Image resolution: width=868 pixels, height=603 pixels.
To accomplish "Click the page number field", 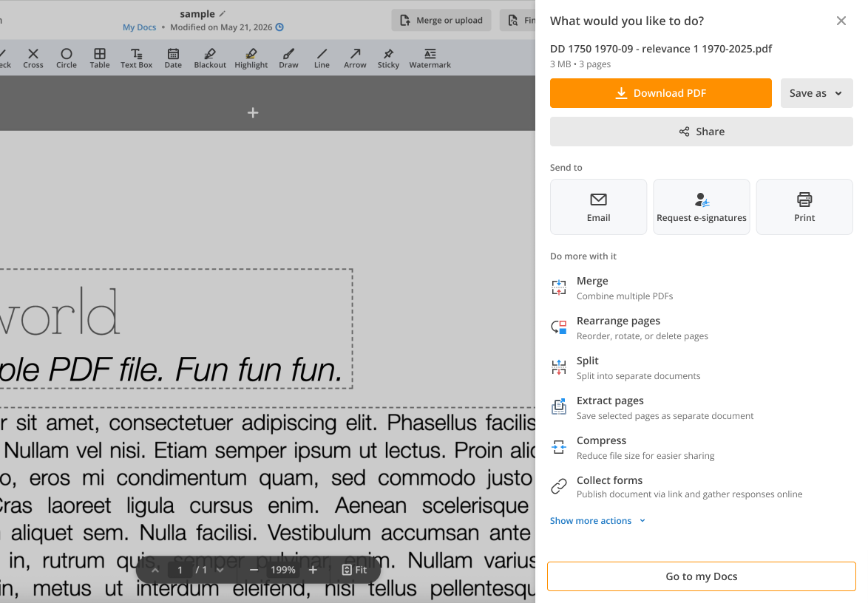I will 180,570.
